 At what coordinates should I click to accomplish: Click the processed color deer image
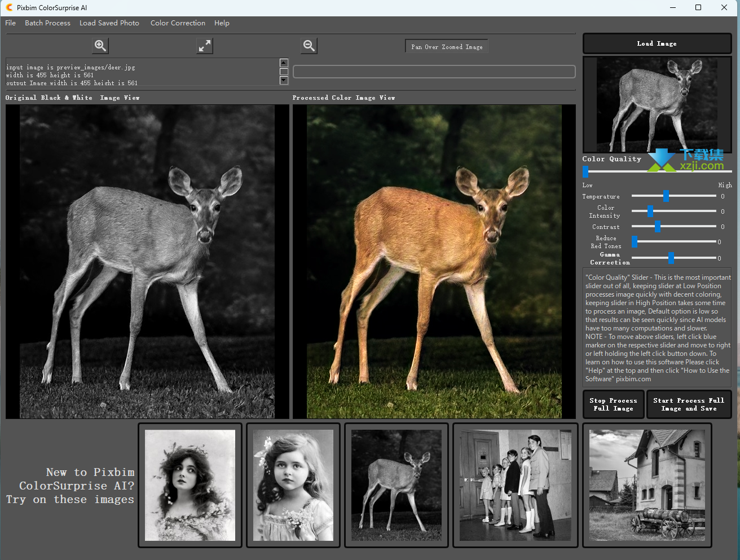pyautogui.click(x=434, y=262)
